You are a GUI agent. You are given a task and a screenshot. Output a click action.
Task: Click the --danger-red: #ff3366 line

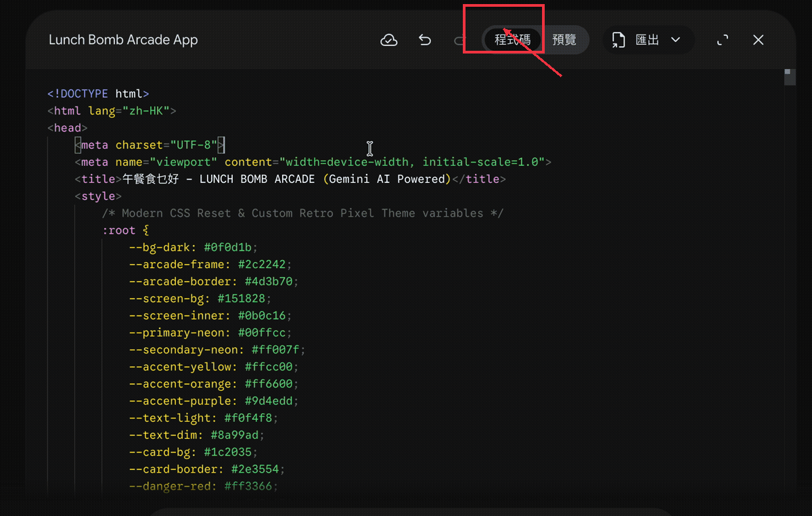[204, 486]
